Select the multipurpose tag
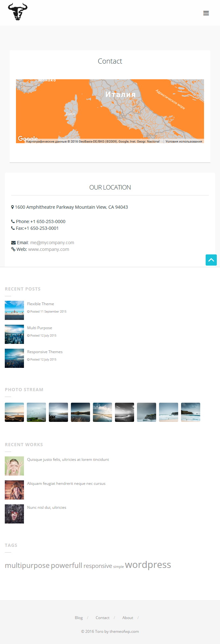The image size is (220, 644). click(x=27, y=565)
